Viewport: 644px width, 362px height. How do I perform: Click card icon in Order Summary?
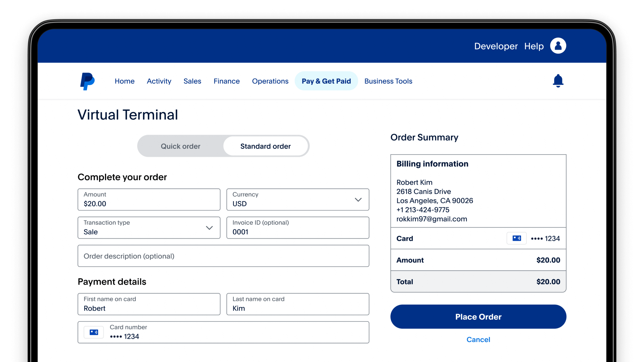[x=516, y=238]
